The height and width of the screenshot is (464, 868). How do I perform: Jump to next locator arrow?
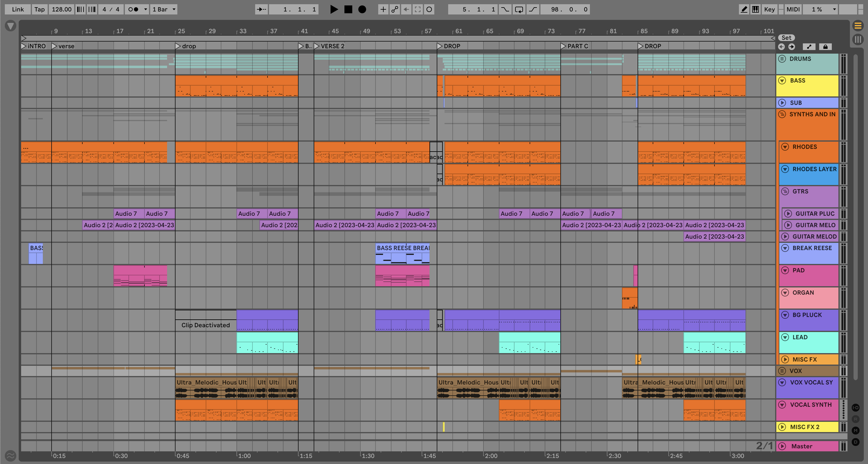791,47
